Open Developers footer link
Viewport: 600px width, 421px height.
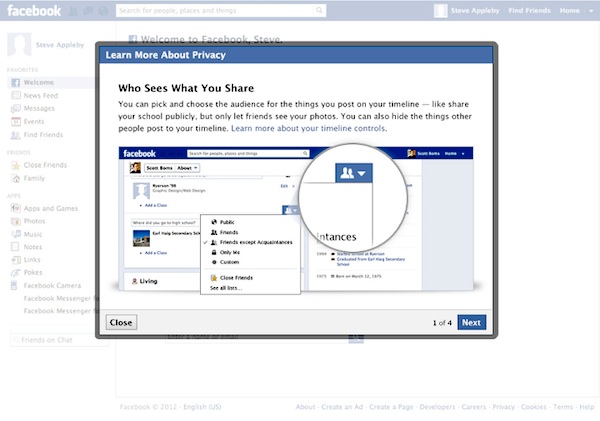437,407
